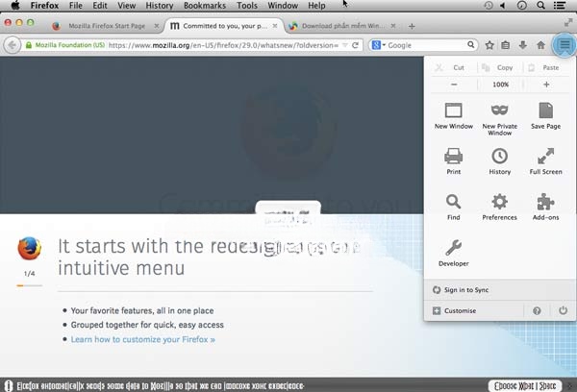The image size is (577, 392).
Task: Bookmark this page with star icon
Action: 489,45
